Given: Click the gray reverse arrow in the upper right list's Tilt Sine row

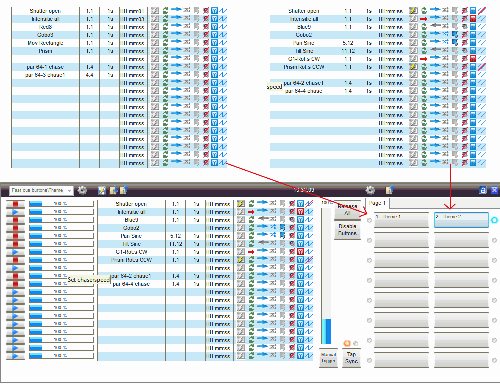Looking at the screenshot, I should pos(435,50).
